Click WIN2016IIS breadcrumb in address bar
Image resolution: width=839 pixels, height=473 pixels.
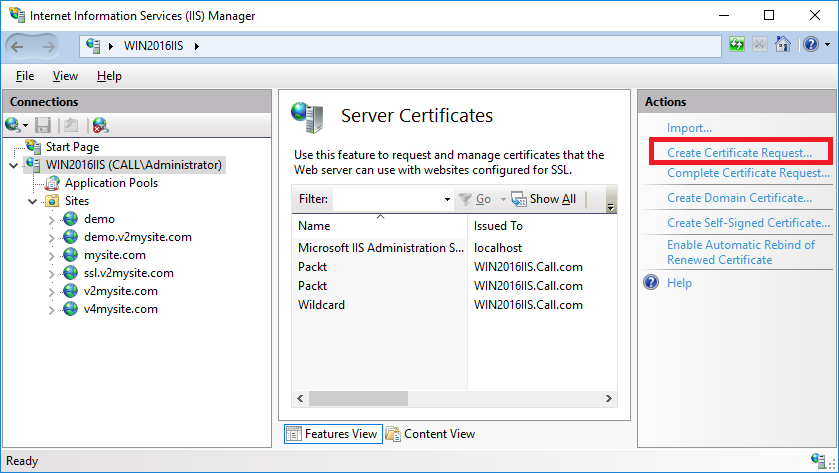point(153,46)
